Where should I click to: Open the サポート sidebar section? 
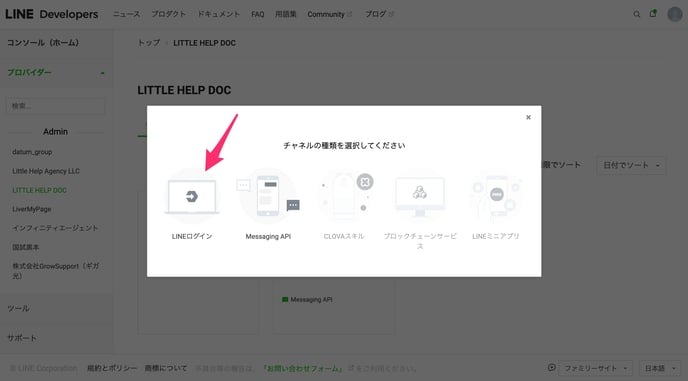tap(22, 338)
